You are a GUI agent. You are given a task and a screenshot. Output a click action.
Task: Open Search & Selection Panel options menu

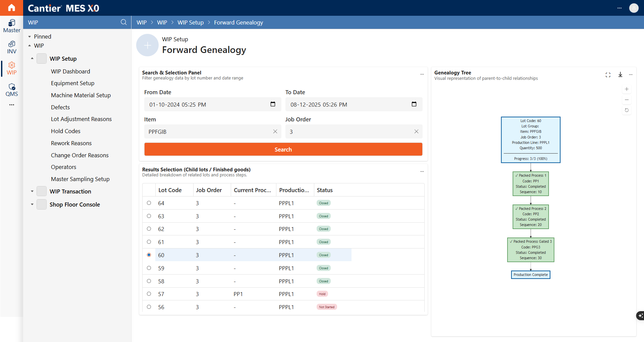(x=422, y=74)
